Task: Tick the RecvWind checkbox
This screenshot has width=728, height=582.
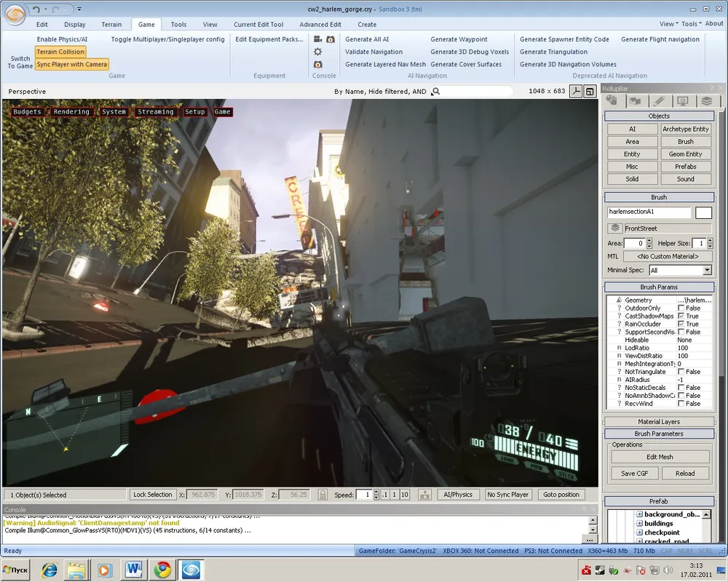Action: coord(681,404)
